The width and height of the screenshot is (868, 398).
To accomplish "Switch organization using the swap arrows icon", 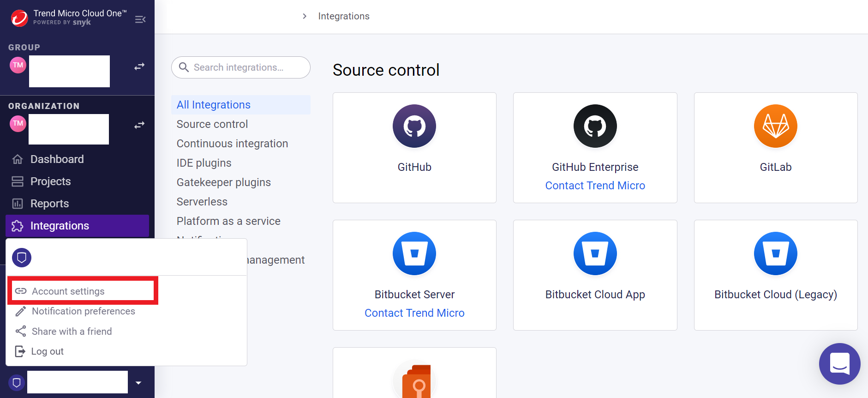I will coord(139,125).
